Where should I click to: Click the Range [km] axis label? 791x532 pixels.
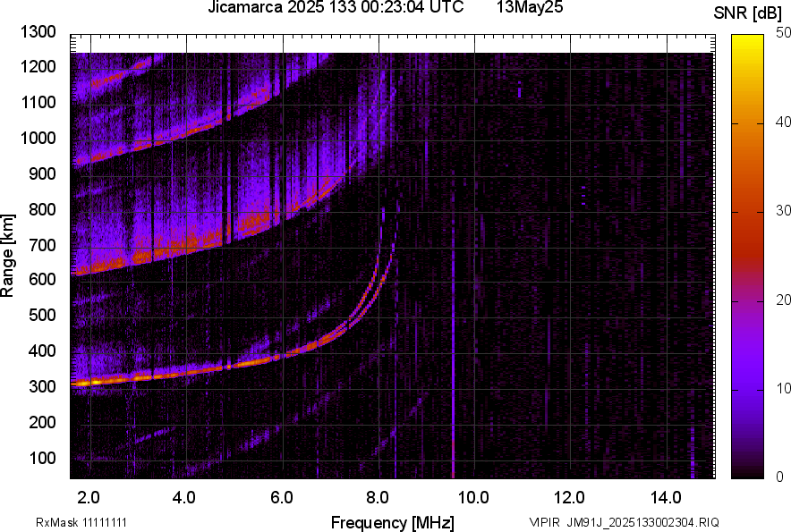(x=7, y=255)
